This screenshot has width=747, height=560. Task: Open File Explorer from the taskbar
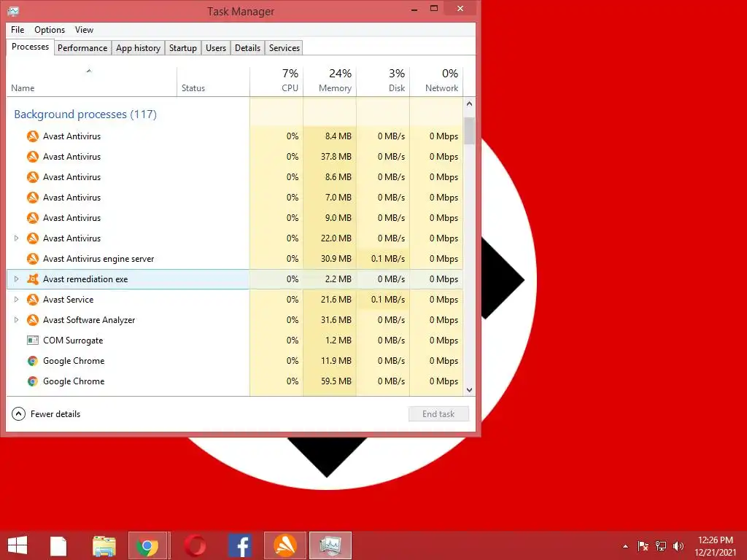point(104,545)
